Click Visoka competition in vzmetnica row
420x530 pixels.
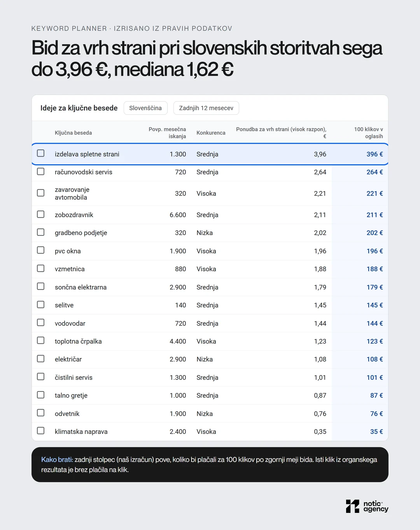(206, 269)
